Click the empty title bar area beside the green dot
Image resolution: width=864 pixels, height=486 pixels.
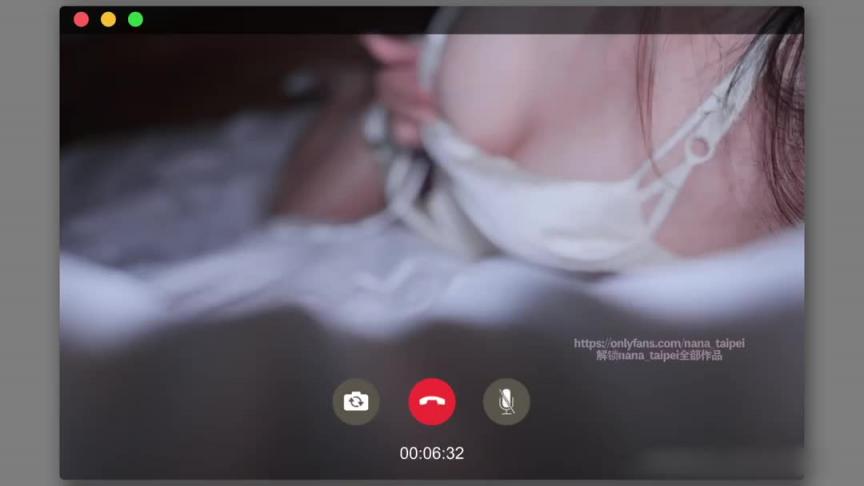point(276,20)
